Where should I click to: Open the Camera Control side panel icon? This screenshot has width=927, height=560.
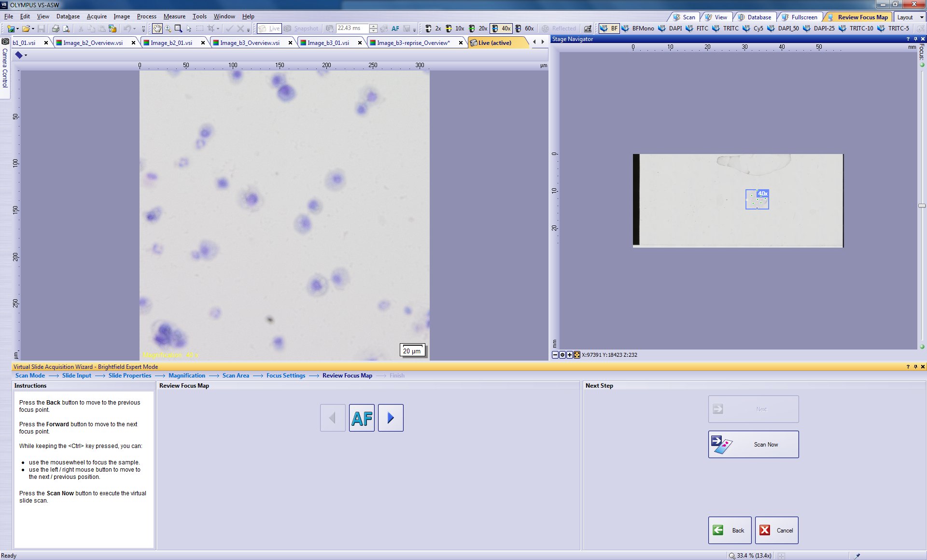tap(5, 42)
